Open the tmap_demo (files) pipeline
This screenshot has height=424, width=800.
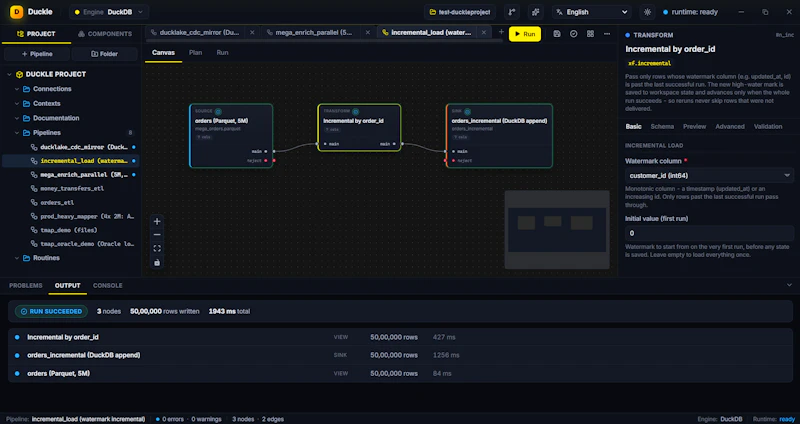[x=70, y=230]
